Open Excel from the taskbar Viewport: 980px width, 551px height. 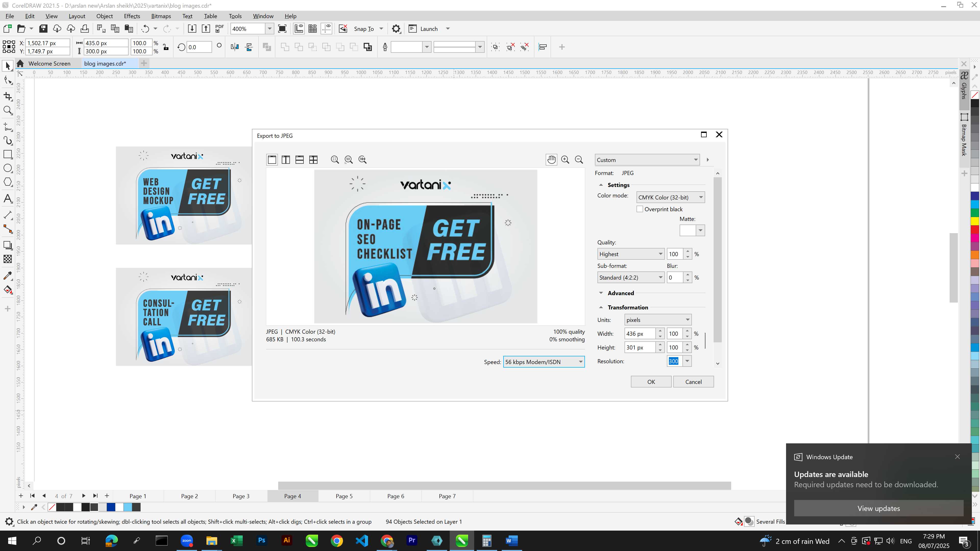point(237,541)
